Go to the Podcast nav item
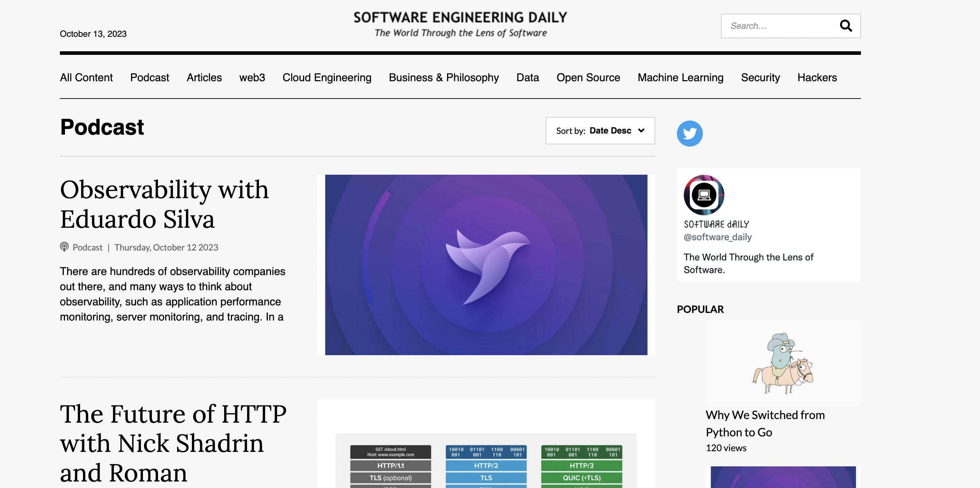The height and width of the screenshot is (488, 980). [x=149, y=78]
